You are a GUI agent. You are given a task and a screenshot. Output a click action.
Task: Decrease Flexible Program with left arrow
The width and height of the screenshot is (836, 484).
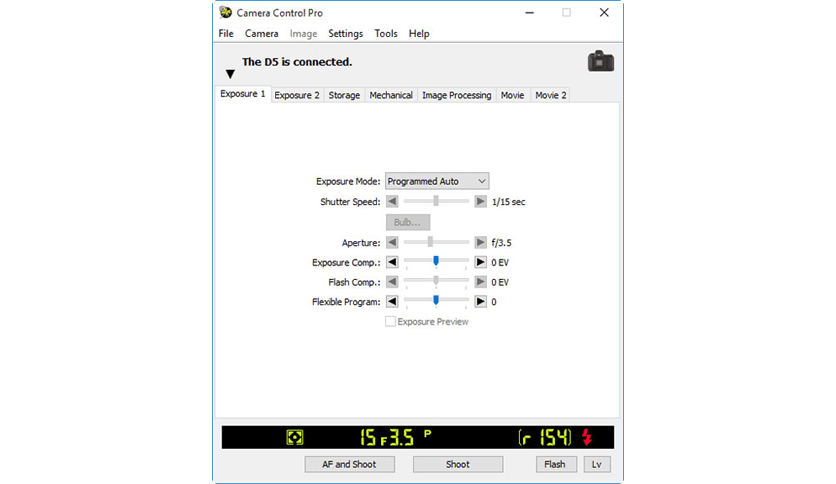[392, 302]
